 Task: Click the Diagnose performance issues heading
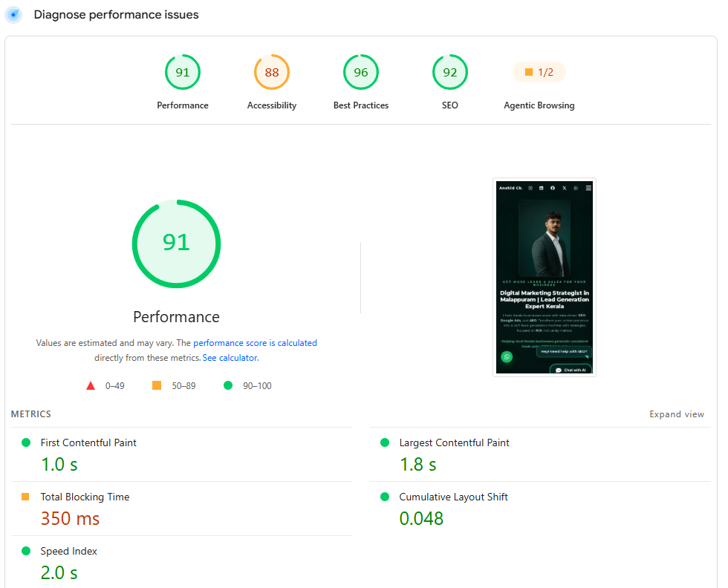(x=116, y=15)
